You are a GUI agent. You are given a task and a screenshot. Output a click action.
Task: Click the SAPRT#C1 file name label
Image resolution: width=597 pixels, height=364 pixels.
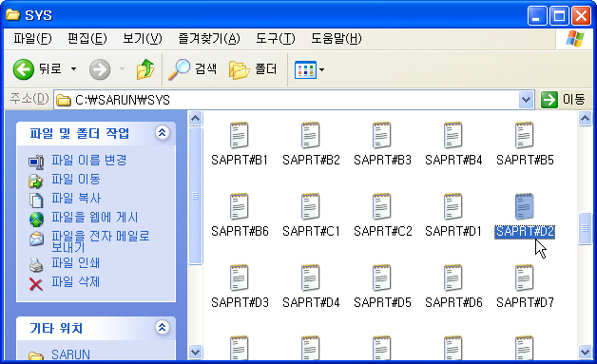coord(311,231)
